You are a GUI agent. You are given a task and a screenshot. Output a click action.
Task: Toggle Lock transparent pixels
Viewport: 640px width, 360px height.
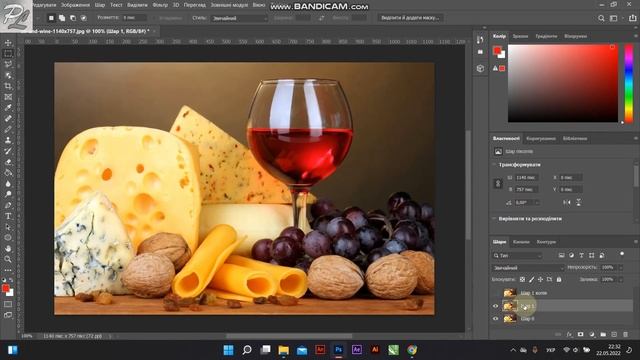pos(522,280)
